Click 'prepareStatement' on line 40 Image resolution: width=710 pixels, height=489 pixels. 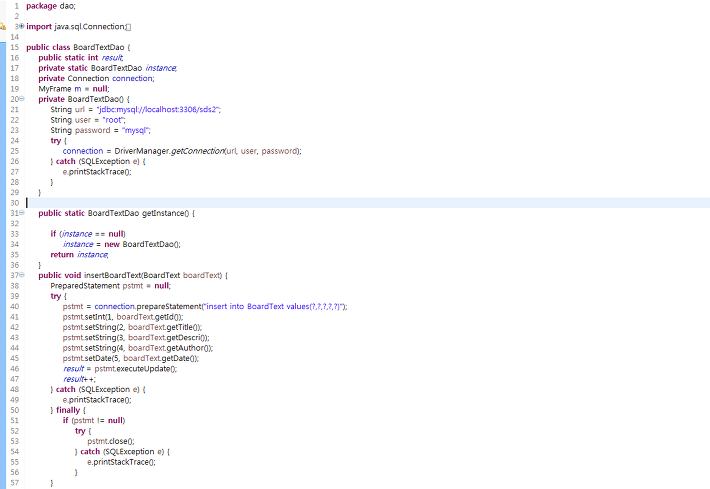pyautogui.click(x=169, y=307)
